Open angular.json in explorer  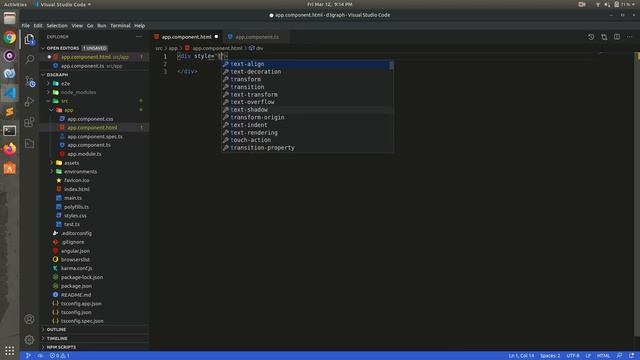click(75, 251)
